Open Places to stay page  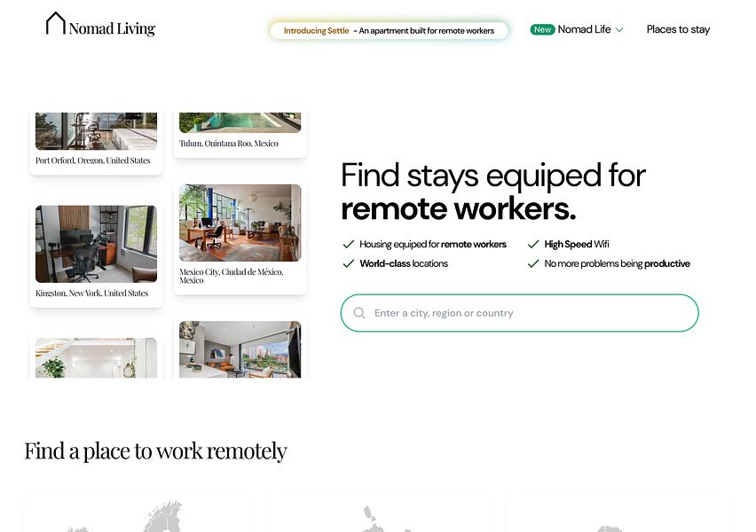[x=678, y=29]
